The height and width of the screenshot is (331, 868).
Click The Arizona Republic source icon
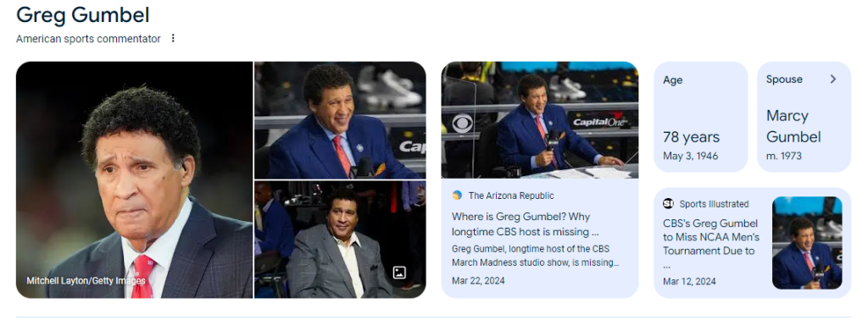[x=457, y=196]
